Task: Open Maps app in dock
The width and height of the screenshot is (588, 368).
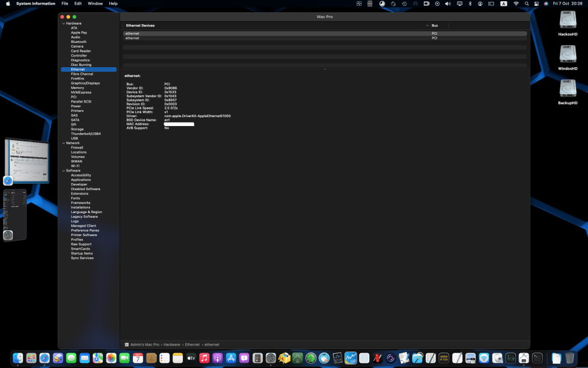Action: click(x=98, y=358)
